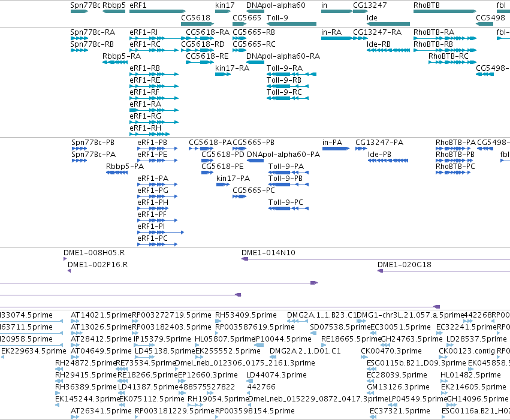Viewport: 510px width, 420px height.
Task: Click the eRF1-RA transcript label
Action: (145, 104)
